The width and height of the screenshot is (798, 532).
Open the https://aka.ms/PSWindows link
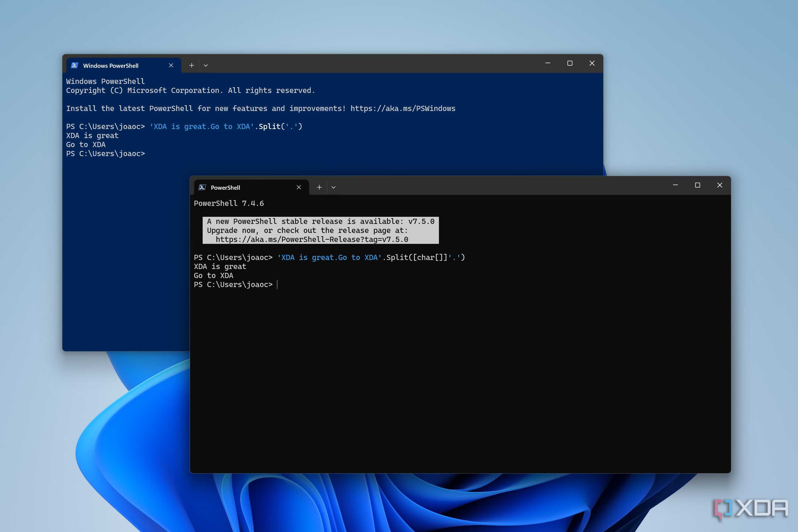(403, 109)
